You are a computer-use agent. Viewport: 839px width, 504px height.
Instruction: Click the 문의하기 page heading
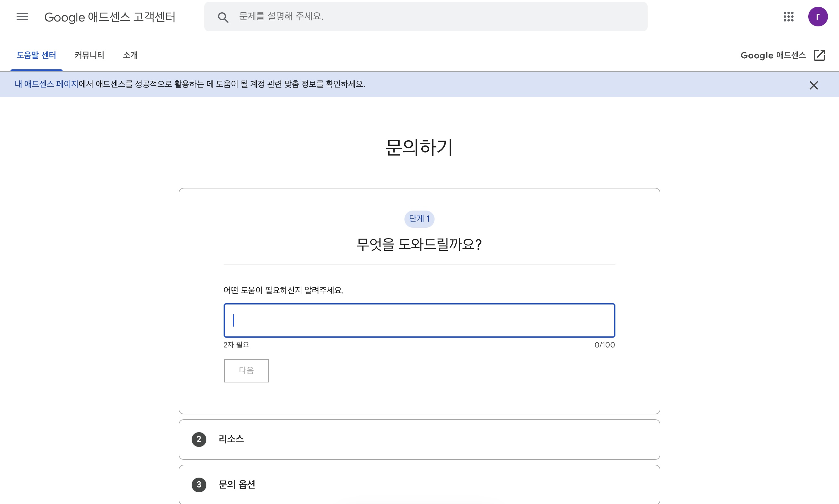(419, 147)
